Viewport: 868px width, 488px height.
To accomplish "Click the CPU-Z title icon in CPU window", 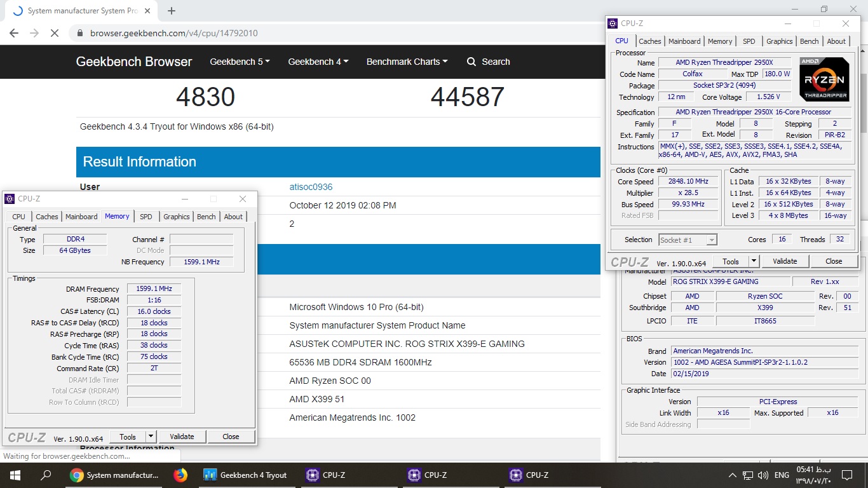I will pos(613,24).
